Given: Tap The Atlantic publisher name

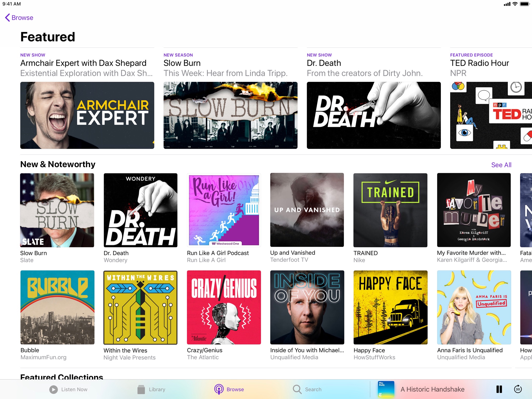Looking at the screenshot, I should (203, 357).
